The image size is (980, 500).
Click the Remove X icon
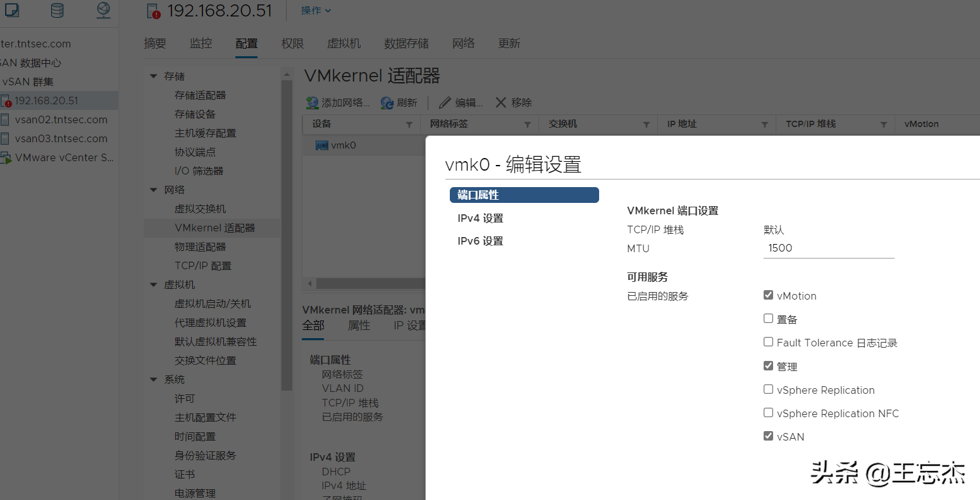click(x=501, y=102)
